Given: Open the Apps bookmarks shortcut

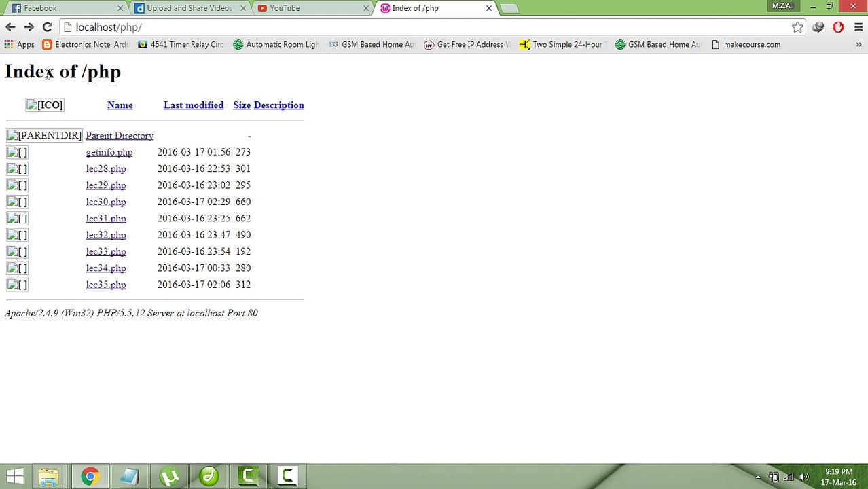Looking at the screenshot, I should [x=19, y=45].
